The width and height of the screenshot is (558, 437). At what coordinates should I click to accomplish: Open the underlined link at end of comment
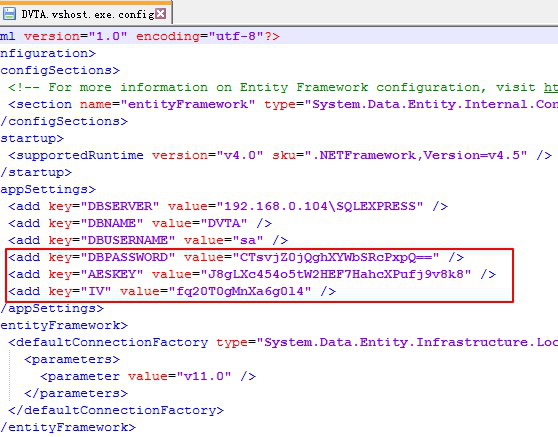point(551,88)
